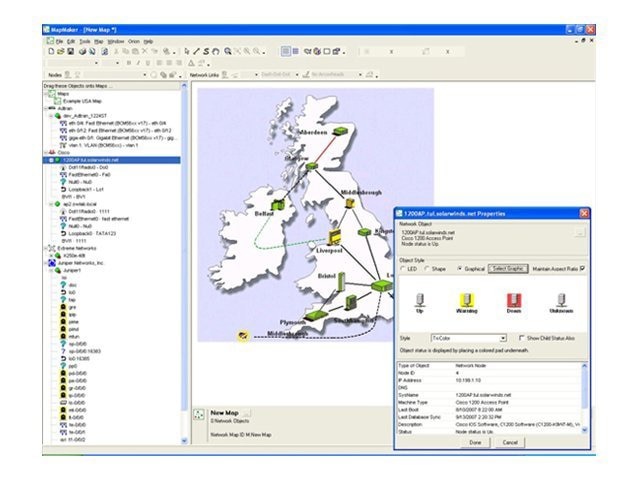Screen dimensions: 640x480
Task: Enable Show Child Status Also checkbox
Action: click(x=521, y=339)
